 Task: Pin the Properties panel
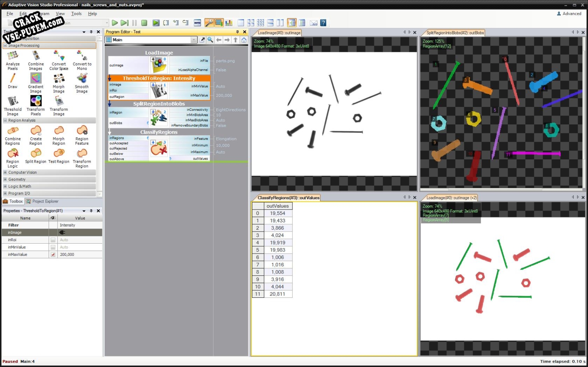pos(91,211)
